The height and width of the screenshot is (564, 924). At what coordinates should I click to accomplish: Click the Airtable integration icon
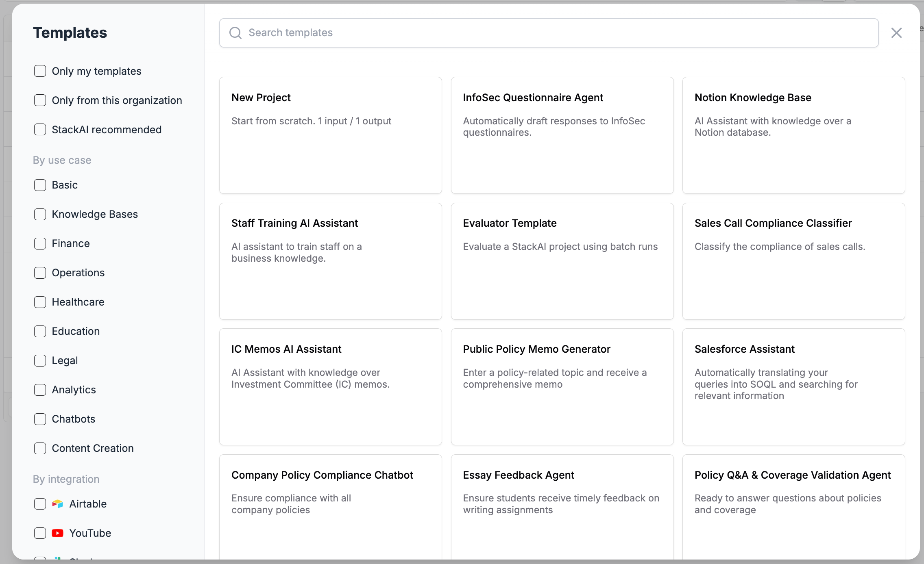(x=58, y=504)
